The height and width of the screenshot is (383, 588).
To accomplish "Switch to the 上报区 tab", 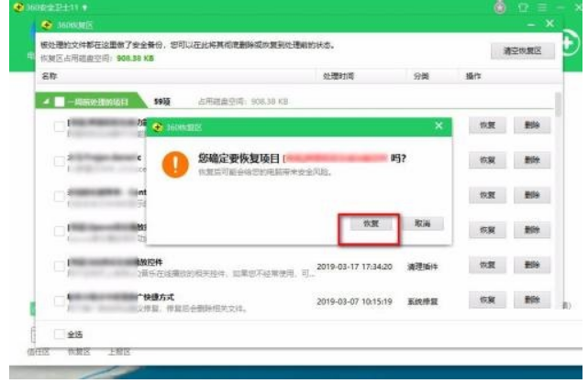I will [119, 352].
